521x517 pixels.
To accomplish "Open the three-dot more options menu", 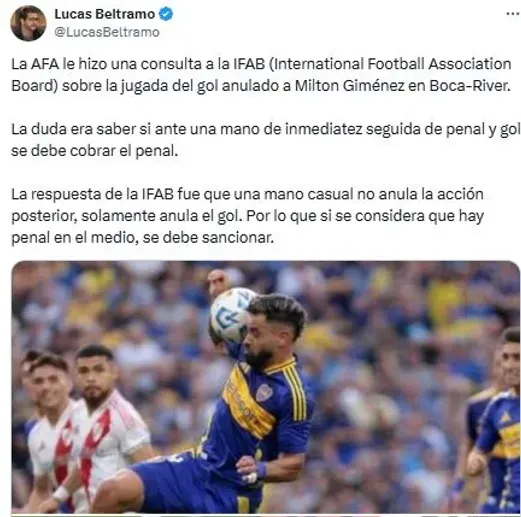I will pos(513,14).
